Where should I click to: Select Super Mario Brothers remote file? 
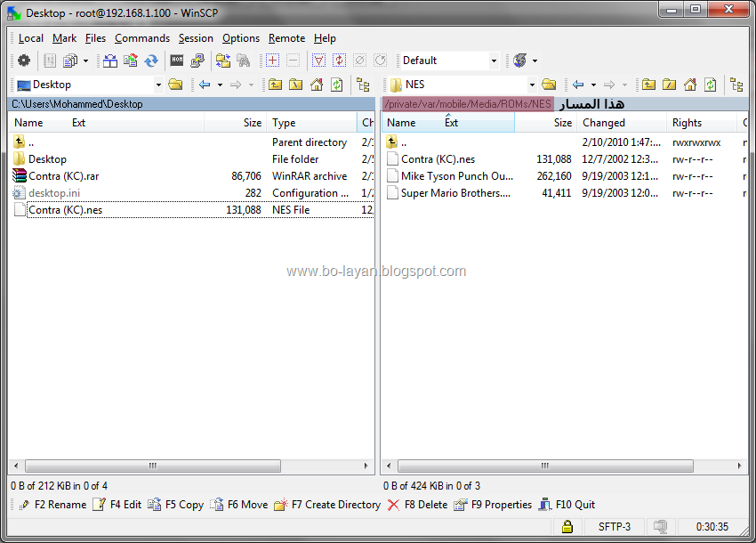565,193
